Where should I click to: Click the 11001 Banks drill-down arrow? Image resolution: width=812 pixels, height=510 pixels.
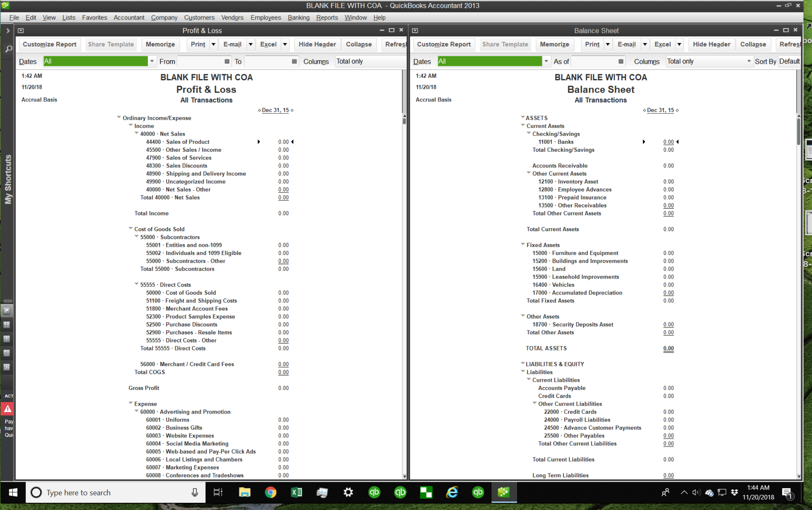click(642, 142)
